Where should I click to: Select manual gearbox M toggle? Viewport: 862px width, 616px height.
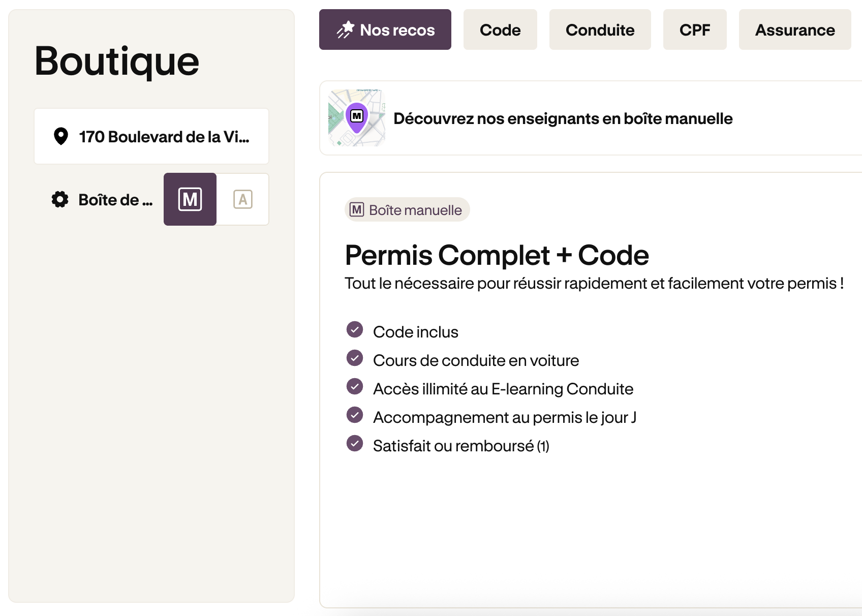190,199
